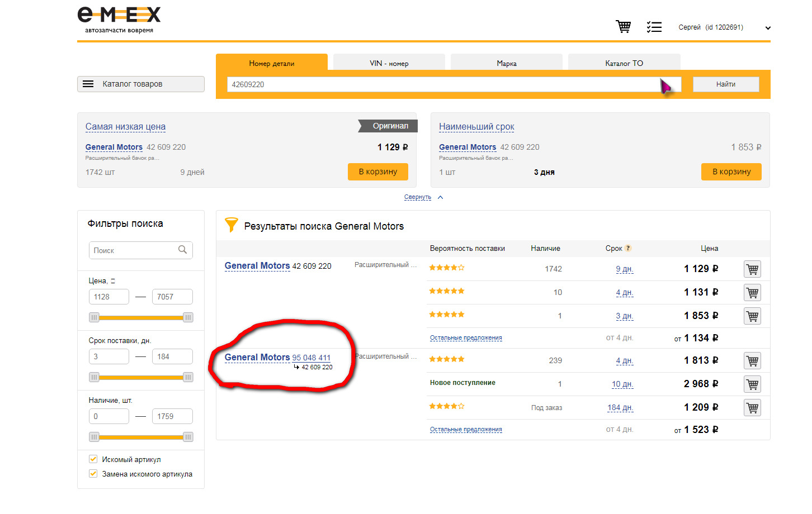Viewport: 812px width, 514px height.
Task: Switch to the Каталог ТО tab
Action: (624, 63)
